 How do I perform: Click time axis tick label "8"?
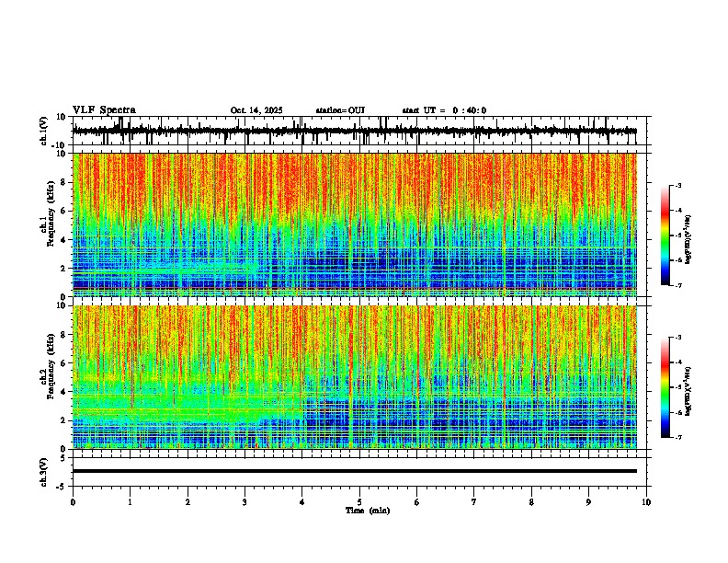point(531,502)
